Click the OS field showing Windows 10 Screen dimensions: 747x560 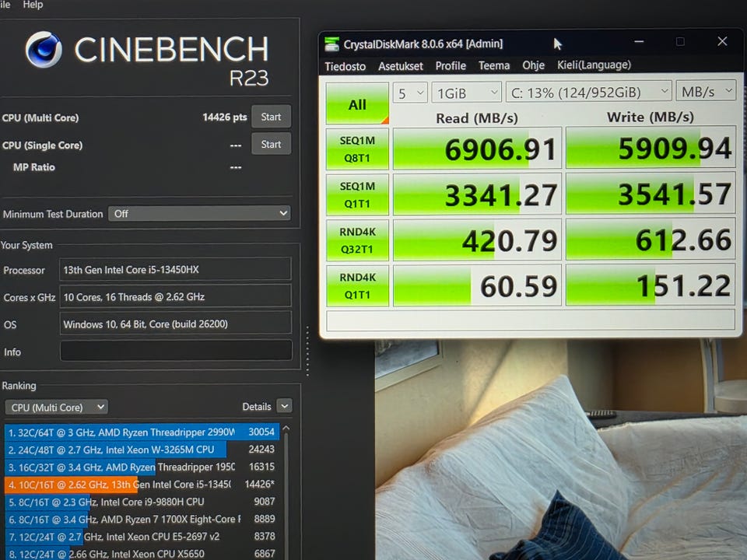pos(175,324)
